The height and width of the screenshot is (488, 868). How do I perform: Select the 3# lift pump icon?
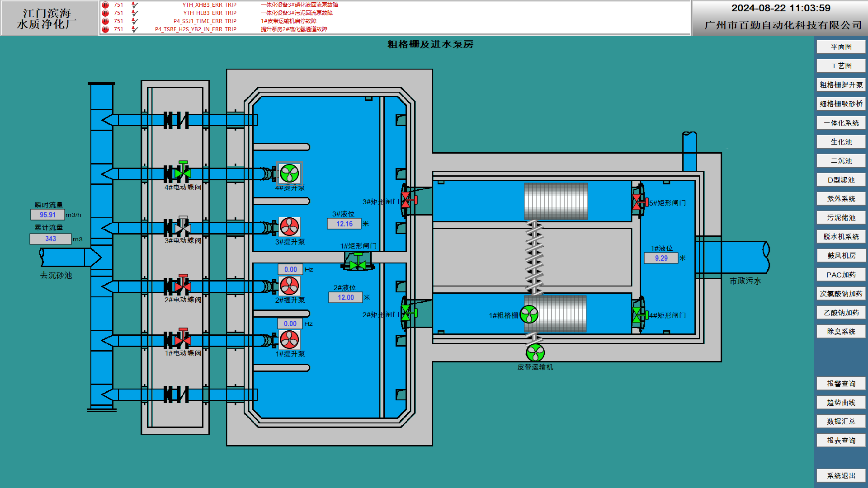pos(289,227)
